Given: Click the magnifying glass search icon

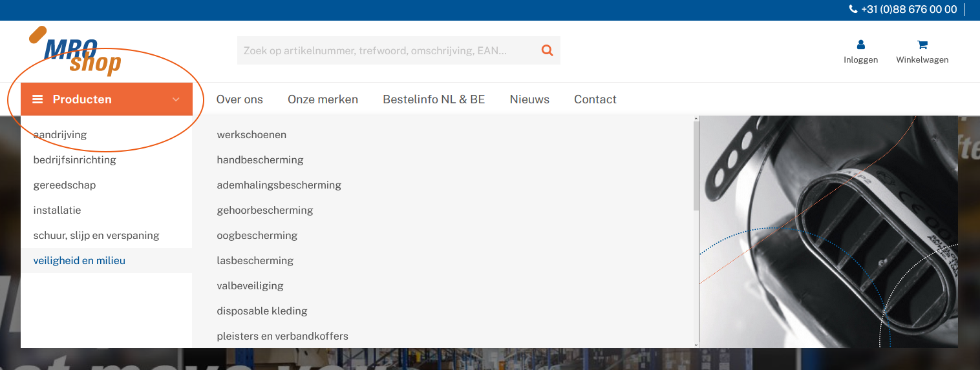Looking at the screenshot, I should tap(547, 50).
